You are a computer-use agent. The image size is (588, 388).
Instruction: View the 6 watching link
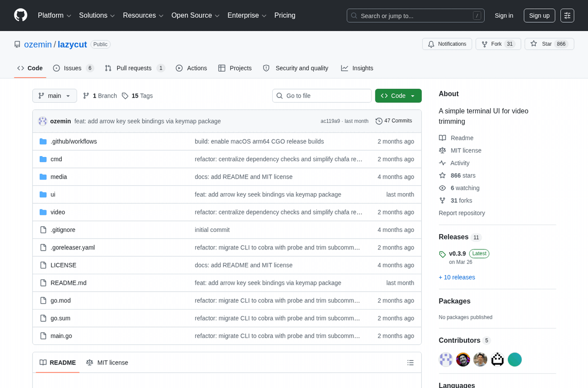pyautogui.click(x=459, y=188)
